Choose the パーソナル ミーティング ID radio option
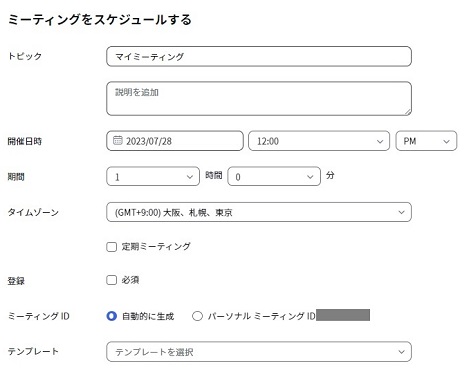 197,316
